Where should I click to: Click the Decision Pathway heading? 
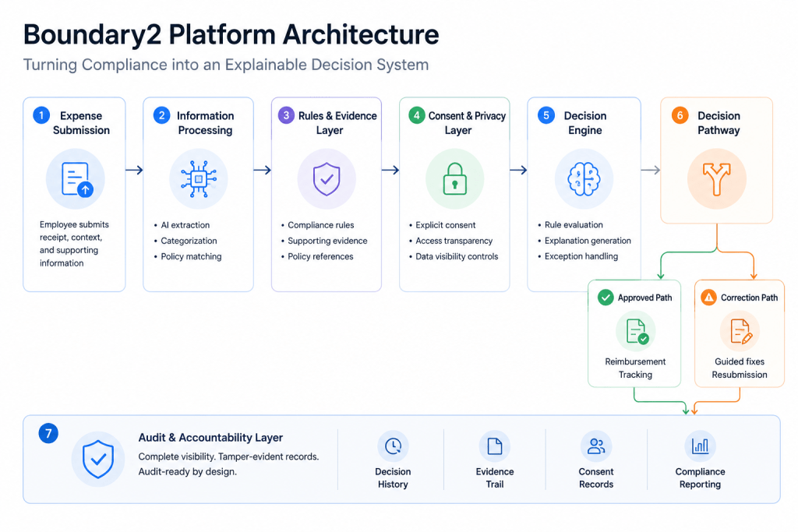(x=719, y=123)
